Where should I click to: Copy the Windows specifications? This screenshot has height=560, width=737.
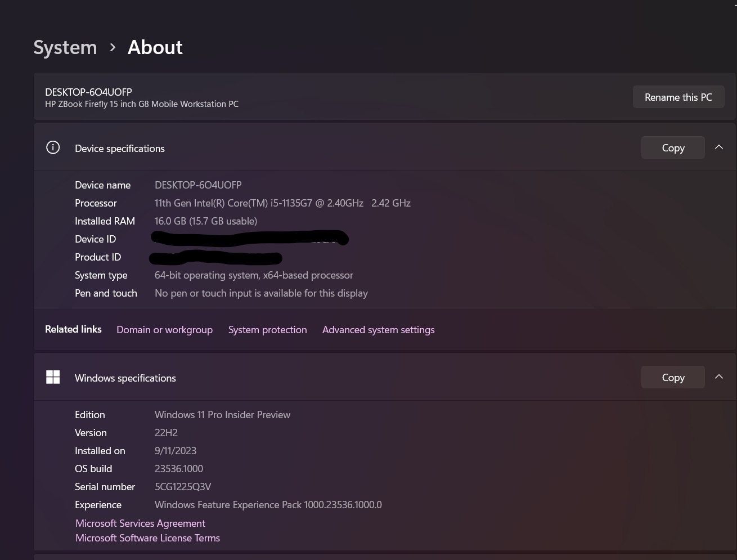(x=673, y=377)
